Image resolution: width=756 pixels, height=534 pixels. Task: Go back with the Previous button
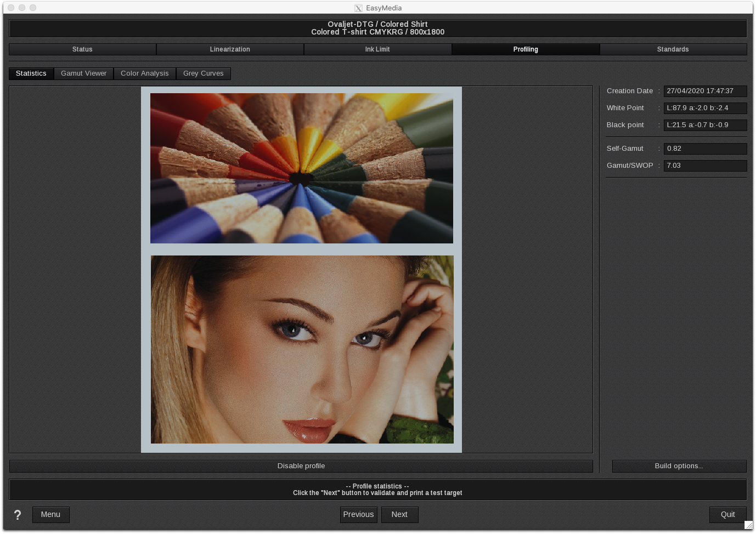(x=358, y=514)
